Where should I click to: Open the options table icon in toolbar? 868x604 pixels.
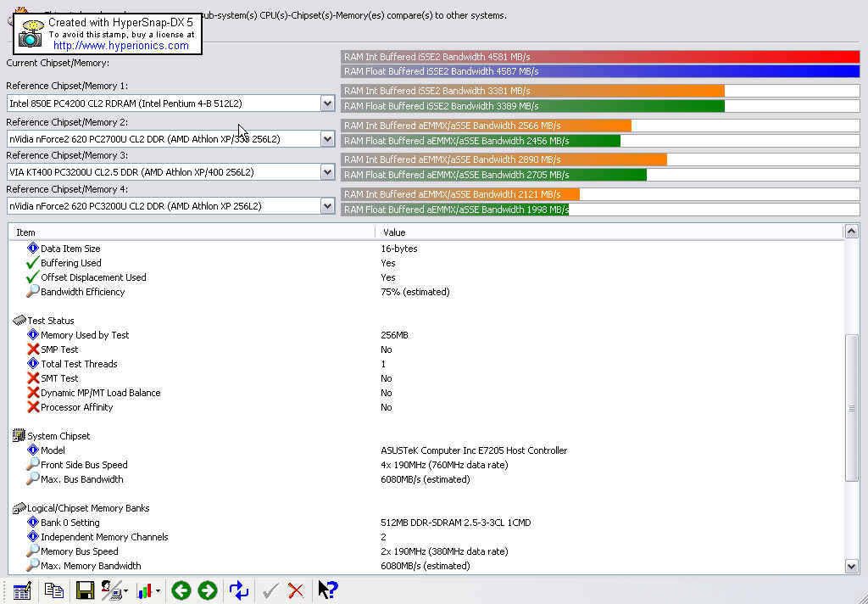click(22, 590)
